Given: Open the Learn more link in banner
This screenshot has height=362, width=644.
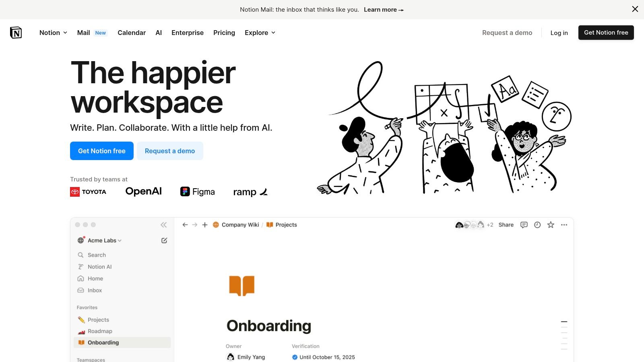Looking at the screenshot, I should click(x=384, y=10).
